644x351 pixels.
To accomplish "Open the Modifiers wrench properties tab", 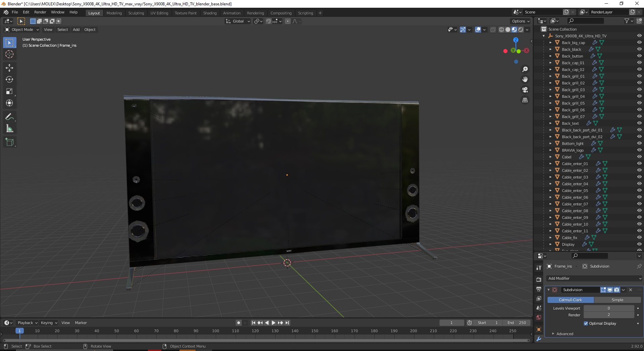I will point(539,339).
